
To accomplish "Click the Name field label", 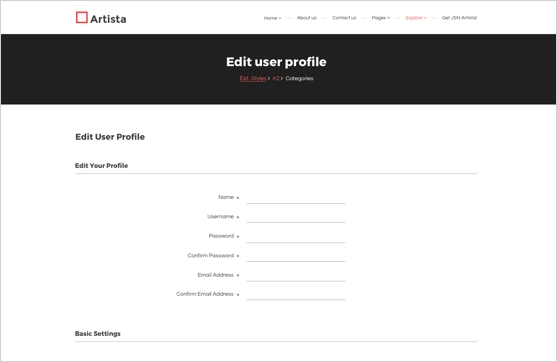I will pos(226,197).
